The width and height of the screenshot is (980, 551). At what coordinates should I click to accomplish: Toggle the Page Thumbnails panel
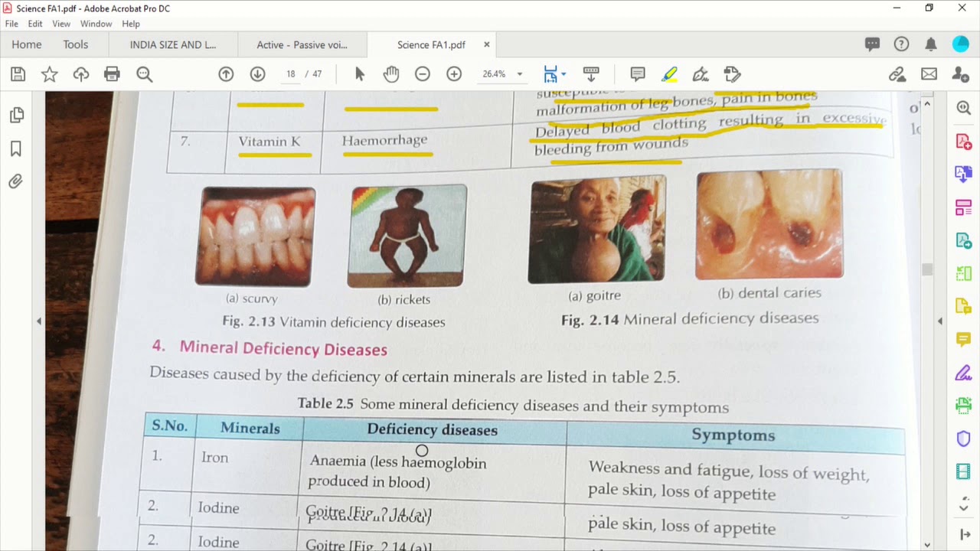pos(15,116)
